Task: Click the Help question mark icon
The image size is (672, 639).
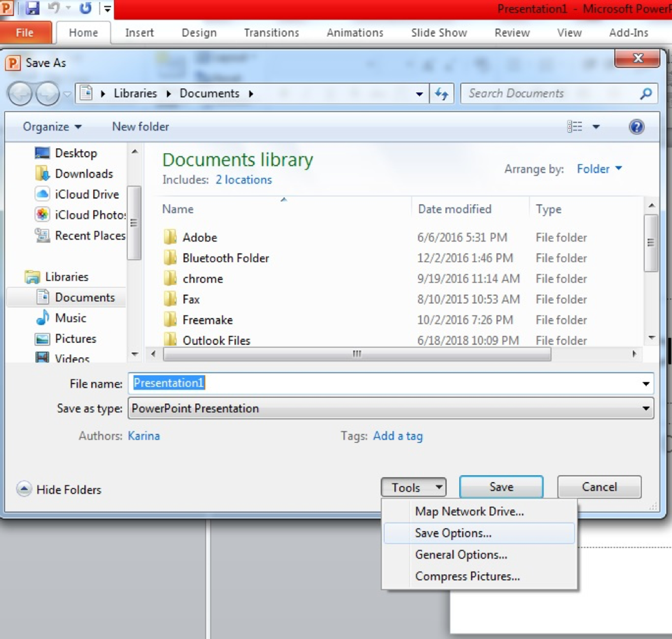Action: (x=636, y=127)
